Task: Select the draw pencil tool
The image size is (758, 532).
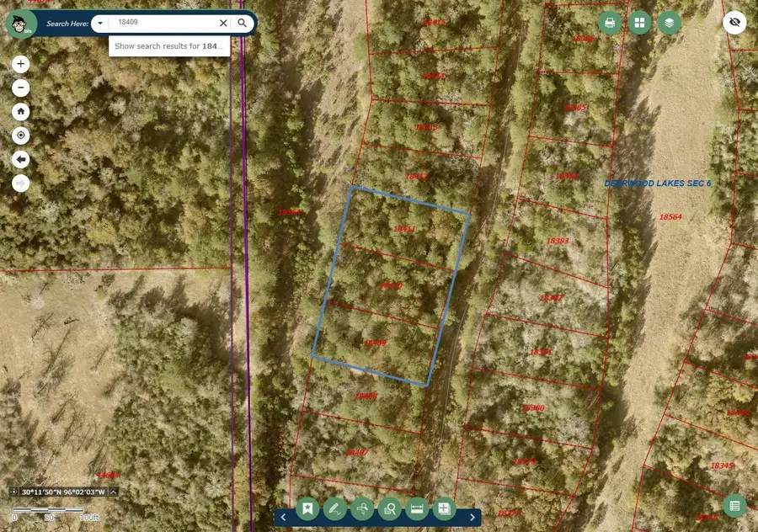Action: 335,508
